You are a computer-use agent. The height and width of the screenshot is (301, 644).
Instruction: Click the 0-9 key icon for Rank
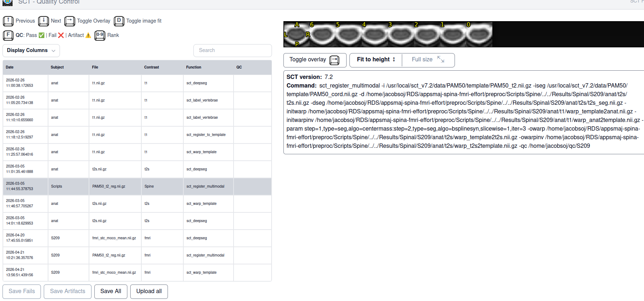click(x=100, y=35)
